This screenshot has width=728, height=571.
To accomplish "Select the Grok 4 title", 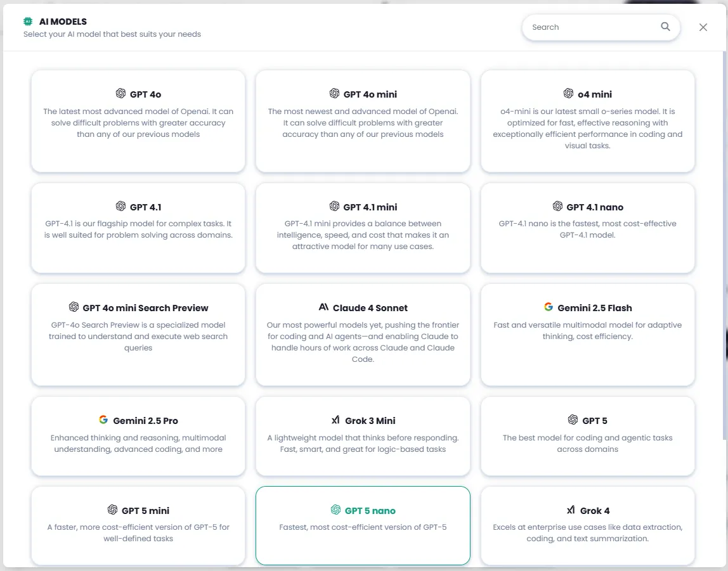I will pyautogui.click(x=595, y=511).
